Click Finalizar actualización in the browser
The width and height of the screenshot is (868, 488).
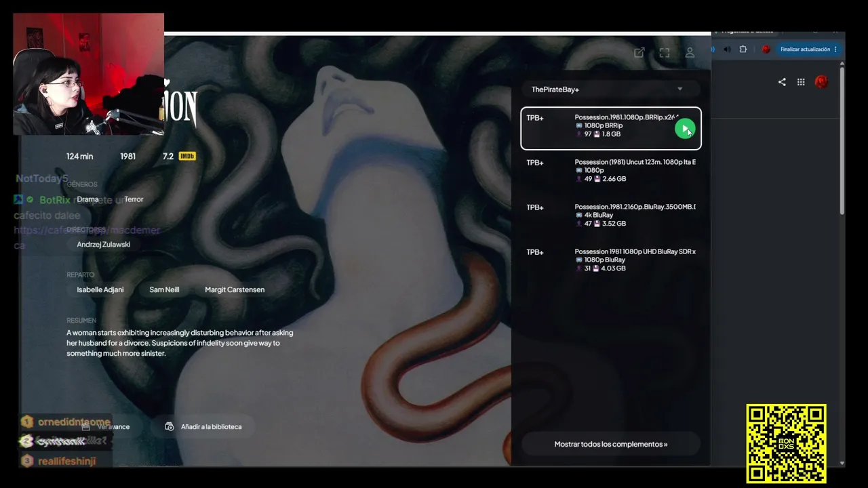click(x=808, y=49)
